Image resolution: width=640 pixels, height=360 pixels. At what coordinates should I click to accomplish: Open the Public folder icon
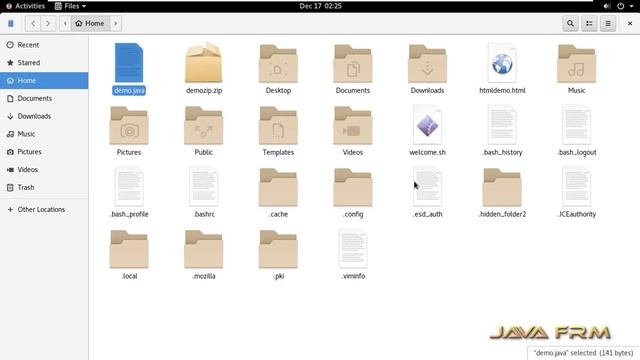pyautogui.click(x=204, y=126)
